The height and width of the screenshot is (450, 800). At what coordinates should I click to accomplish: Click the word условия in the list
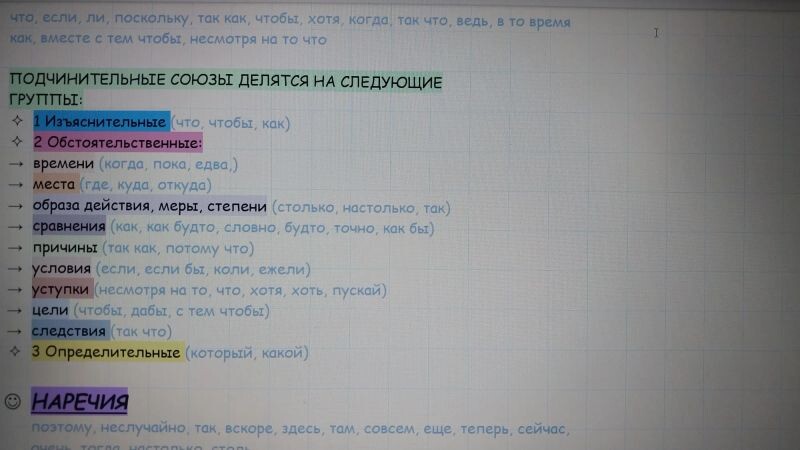(61, 269)
